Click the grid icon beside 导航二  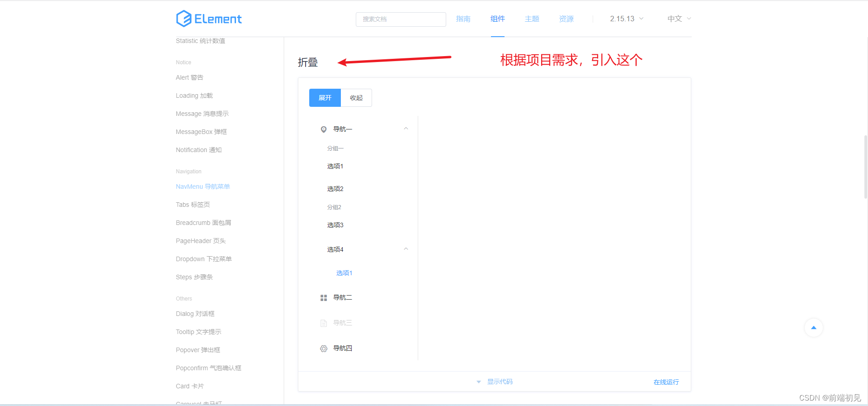(x=324, y=298)
